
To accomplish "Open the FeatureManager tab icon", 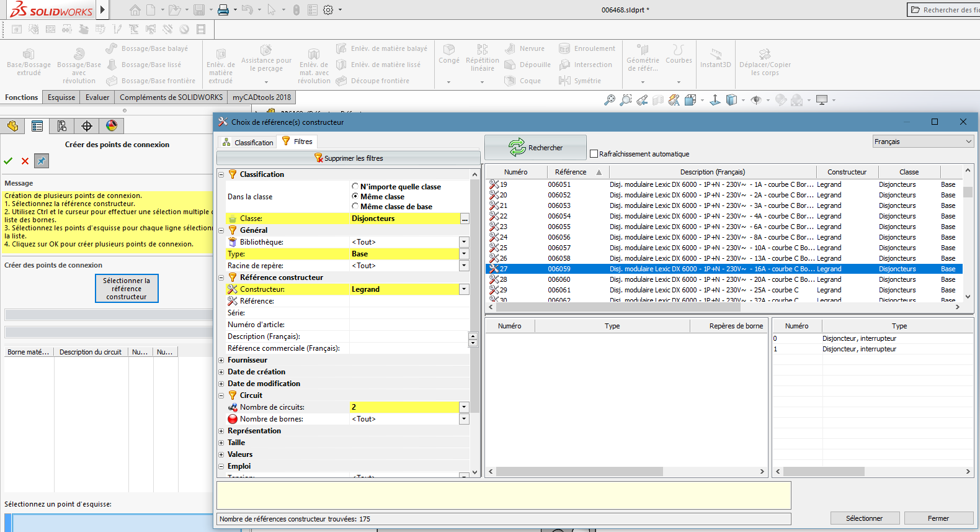I will tap(12, 126).
